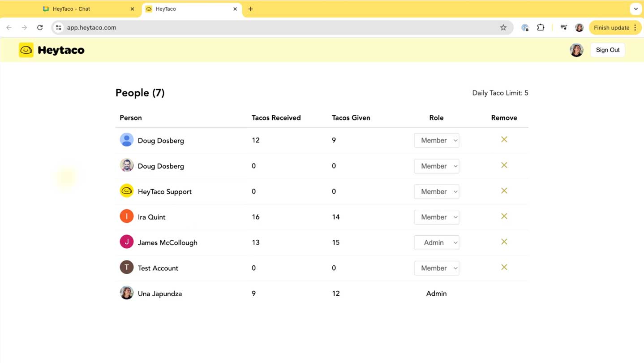The image size is (644, 363).
Task: Click James McCollough pink avatar
Action: [127, 242]
